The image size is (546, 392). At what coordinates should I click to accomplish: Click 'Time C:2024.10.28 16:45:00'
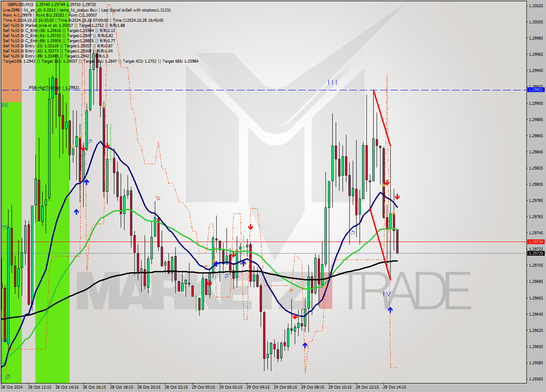[x=138, y=20]
